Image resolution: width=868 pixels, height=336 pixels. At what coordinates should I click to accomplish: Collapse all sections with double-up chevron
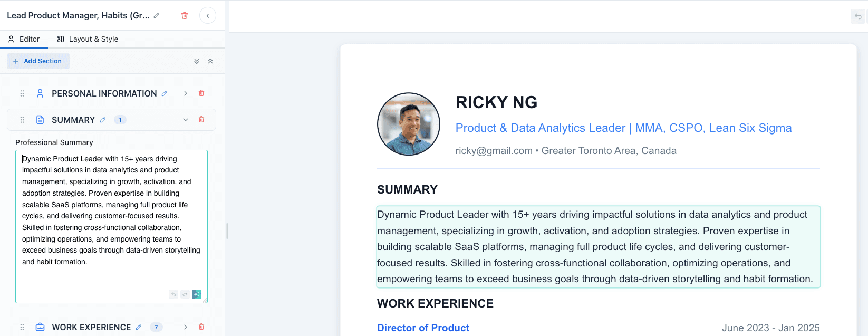pos(210,61)
